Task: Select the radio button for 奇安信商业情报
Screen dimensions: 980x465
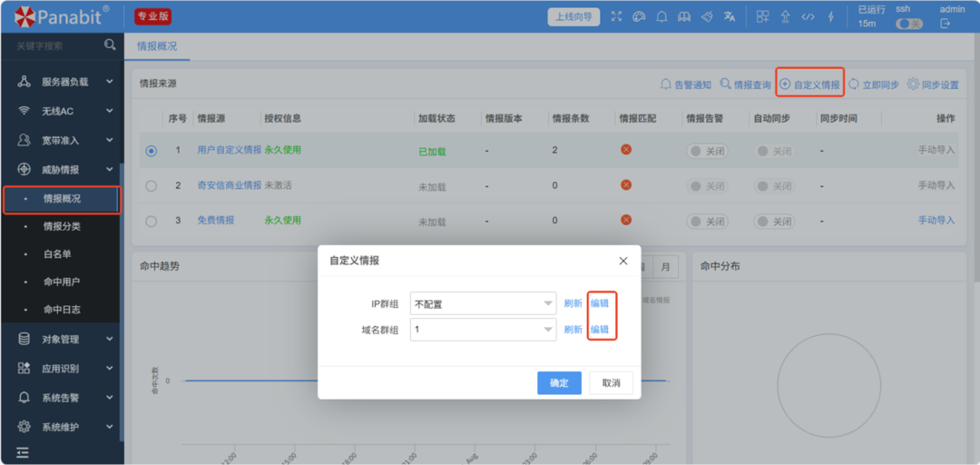Action: click(152, 185)
